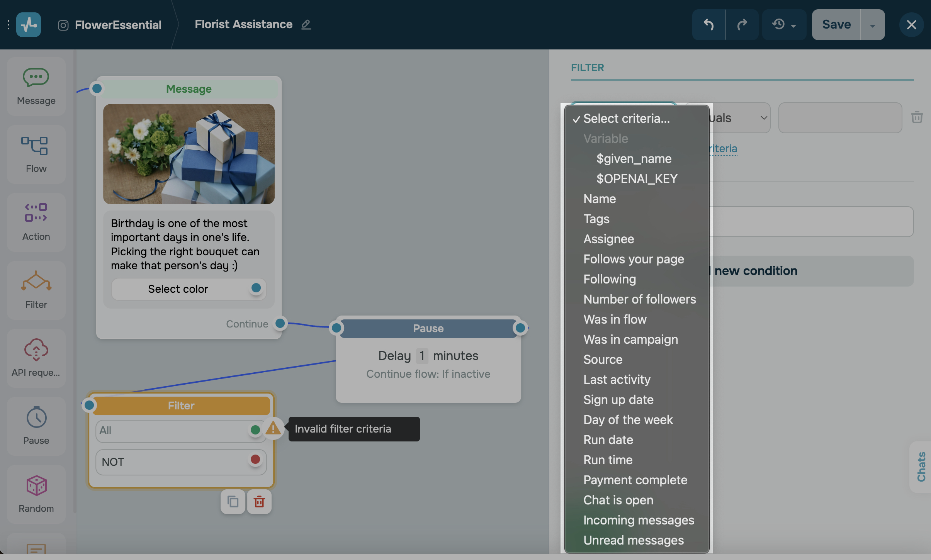Choose Tags from criteria list
931x560 pixels.
point(596,219)
